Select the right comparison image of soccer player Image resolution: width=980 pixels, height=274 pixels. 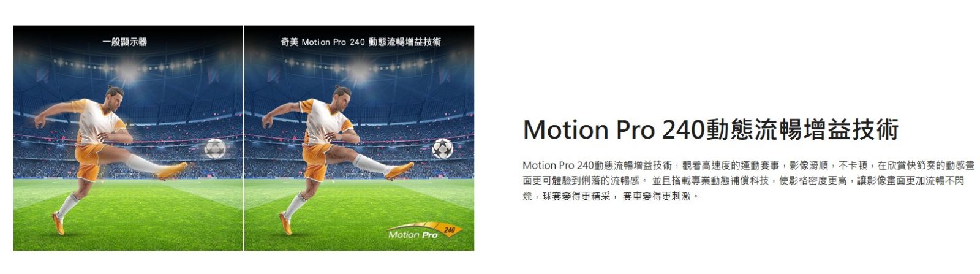360,138
